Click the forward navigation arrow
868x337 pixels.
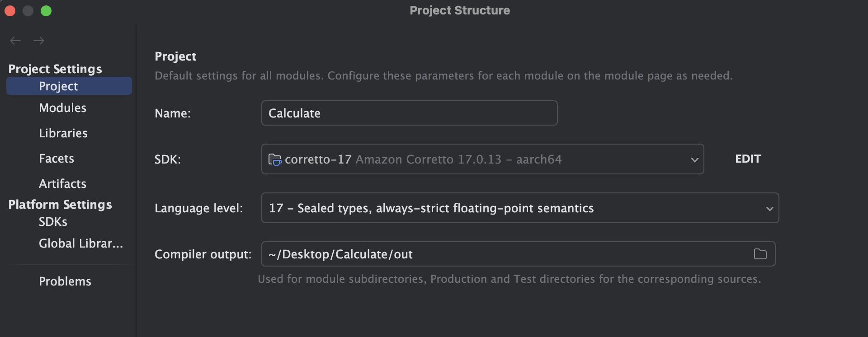pos(39,41)
